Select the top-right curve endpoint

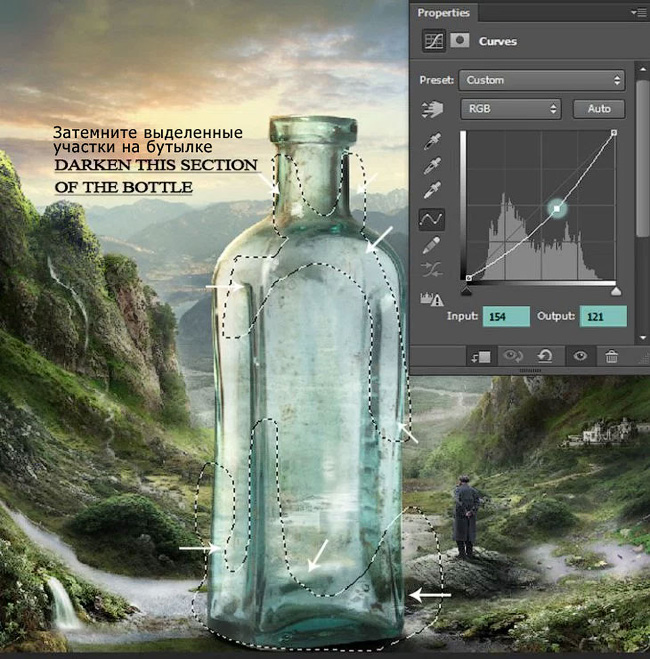coord(613,133)
